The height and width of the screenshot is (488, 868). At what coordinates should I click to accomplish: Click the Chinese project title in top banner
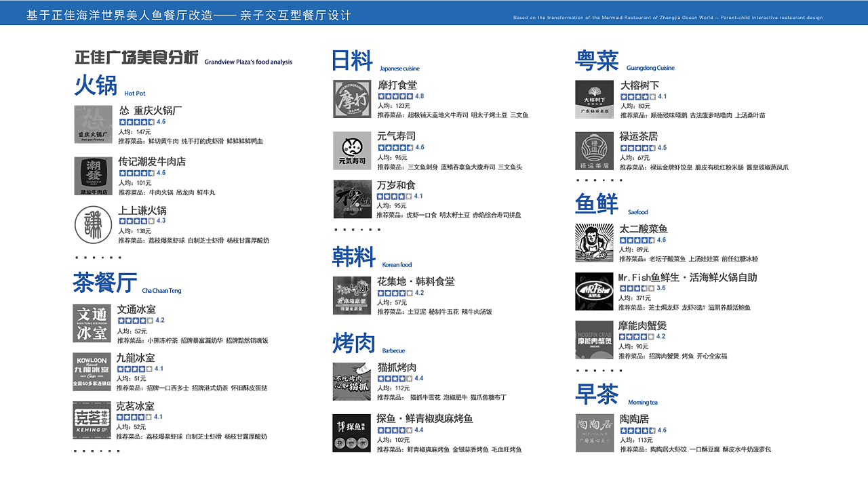point(189,15)
